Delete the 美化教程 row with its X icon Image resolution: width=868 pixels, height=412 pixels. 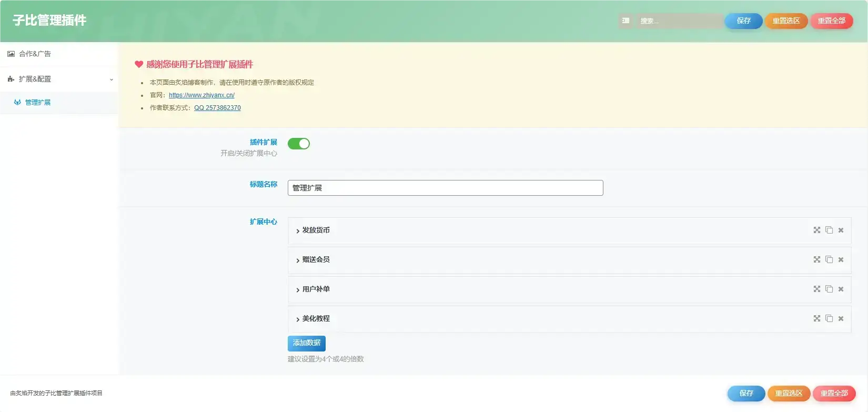coord(841,319)
